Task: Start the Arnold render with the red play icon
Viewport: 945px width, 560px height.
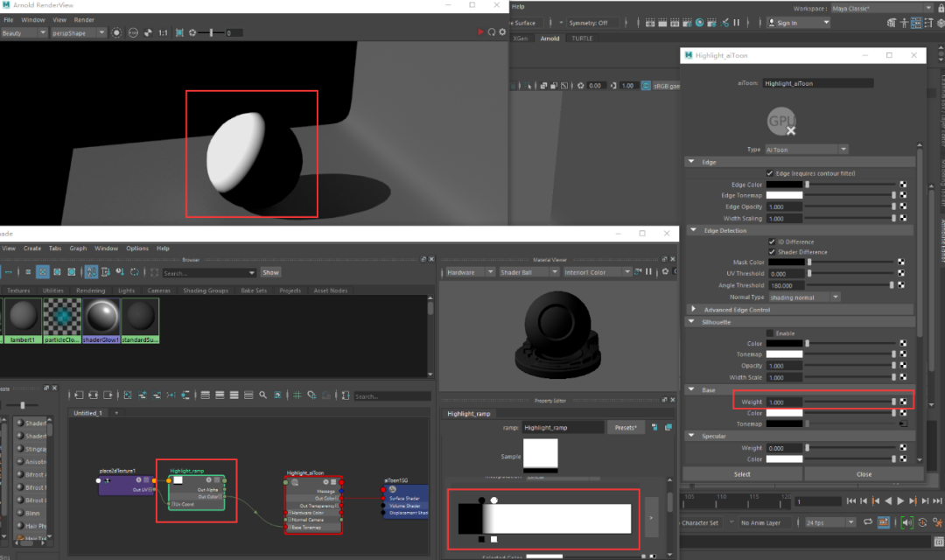Action: click(x=480, y=32)
